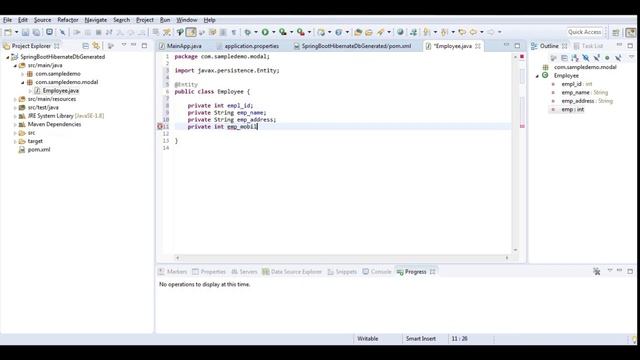Click the Coverage launch icon

point(283,32)
